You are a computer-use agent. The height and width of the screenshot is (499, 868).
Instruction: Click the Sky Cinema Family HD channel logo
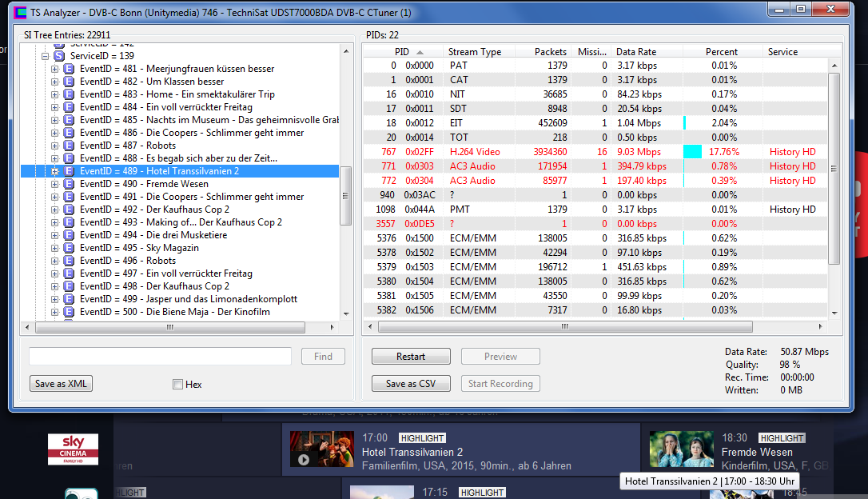click(73, 449)
